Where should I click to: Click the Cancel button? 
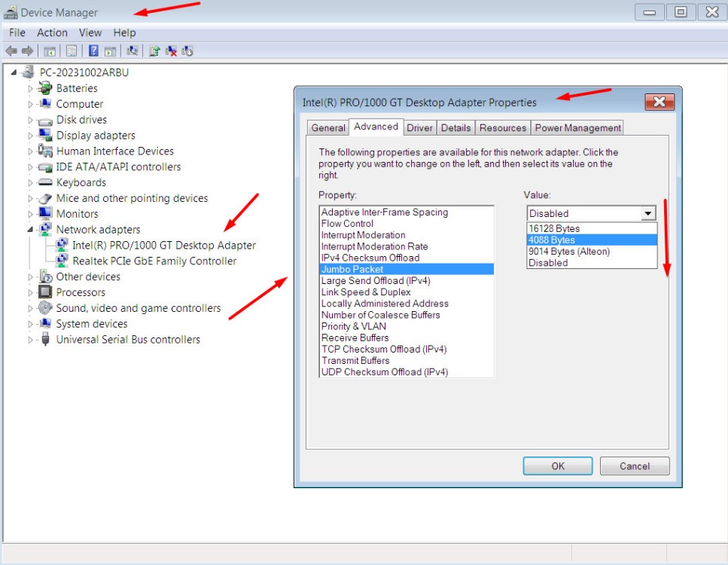tap(635, 466)
